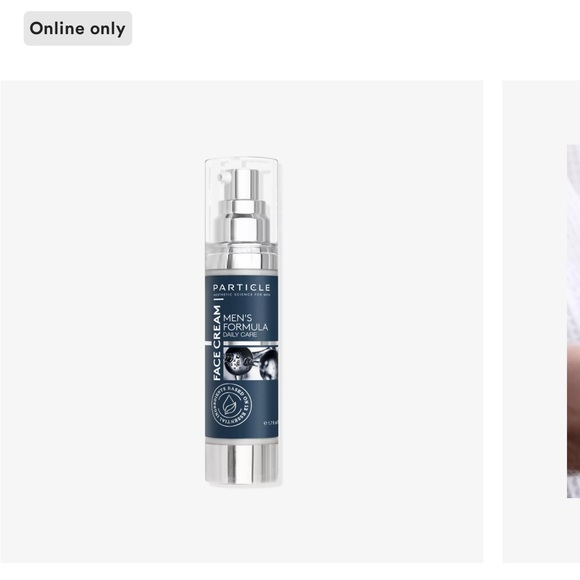Click the skin-toned area in right photo
580x580 pixels.
click(574, 407)
